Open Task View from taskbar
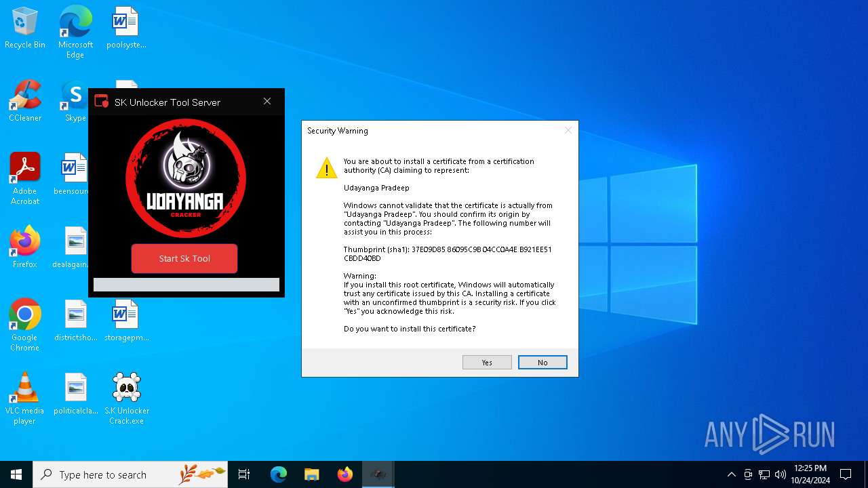The width and height of the screenshot is (868, 488). pyautogui.click(x=244, y=474)
